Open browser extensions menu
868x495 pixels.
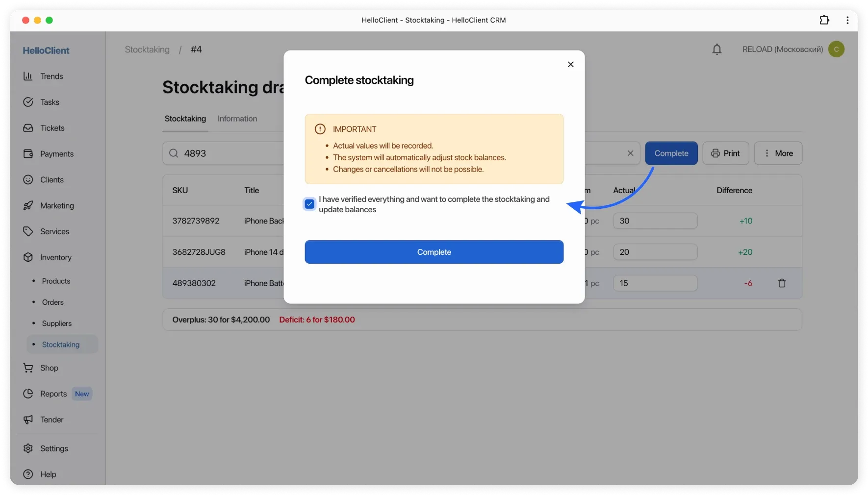tap(824, 20)
